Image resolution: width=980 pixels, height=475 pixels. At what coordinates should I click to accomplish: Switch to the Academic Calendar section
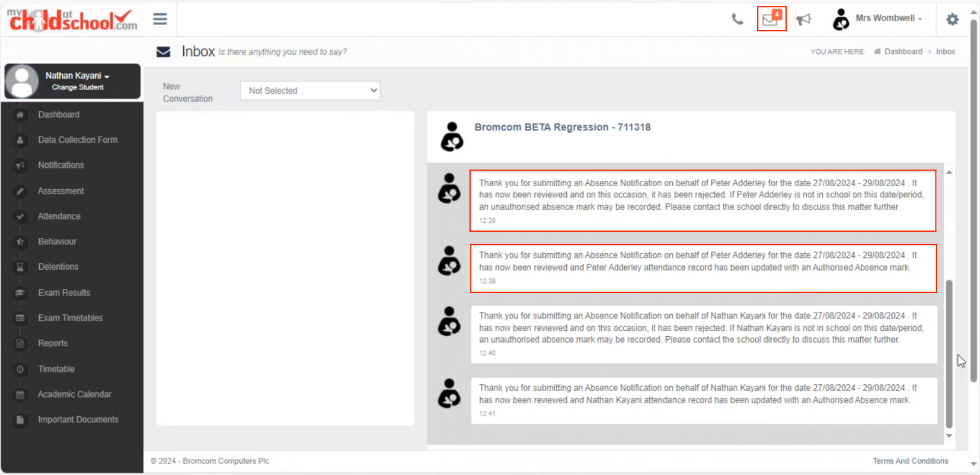(x=74, y=394)
